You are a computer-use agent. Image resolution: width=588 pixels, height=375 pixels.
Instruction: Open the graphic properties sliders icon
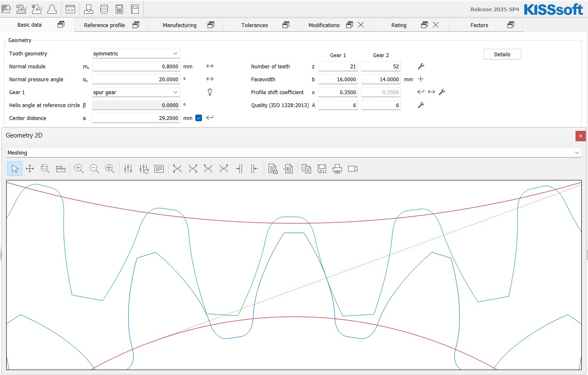(128, 169)
